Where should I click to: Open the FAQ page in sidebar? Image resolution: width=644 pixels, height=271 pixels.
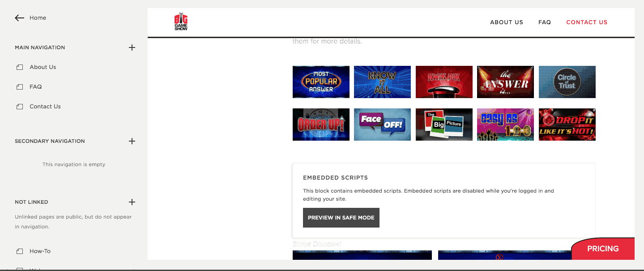[x=36, y=87]
